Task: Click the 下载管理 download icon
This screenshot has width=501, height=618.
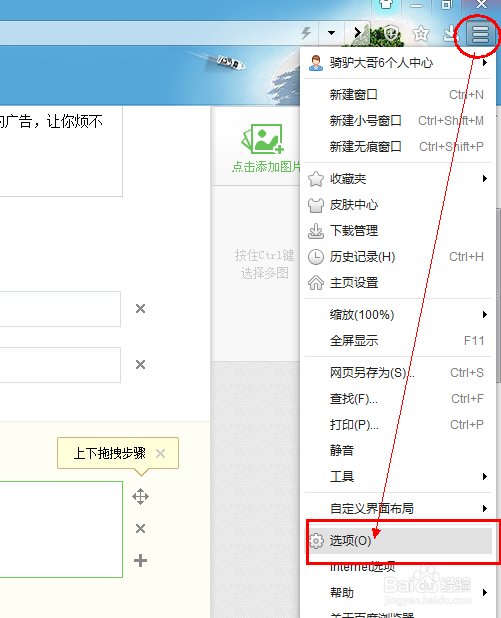Action: (x=316, y=231)
